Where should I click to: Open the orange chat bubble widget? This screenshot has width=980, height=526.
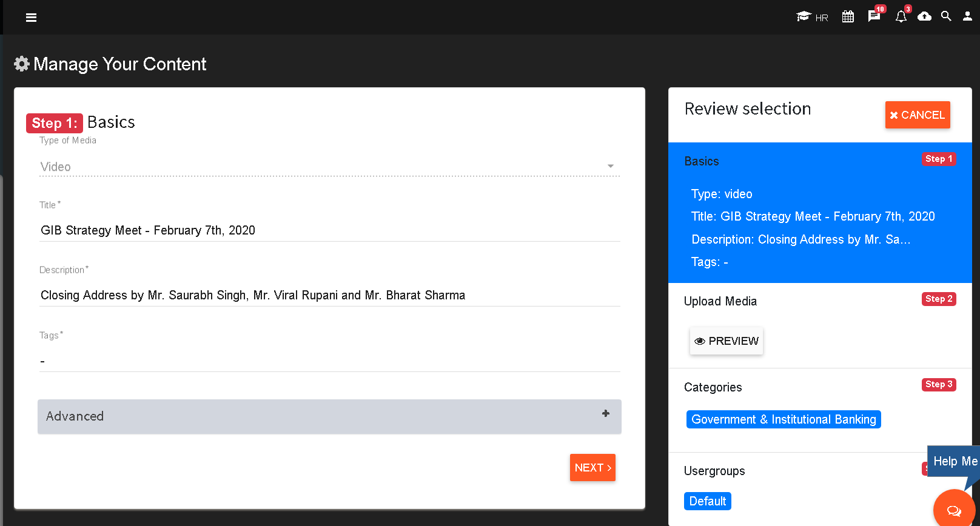[x=954, y=510]
